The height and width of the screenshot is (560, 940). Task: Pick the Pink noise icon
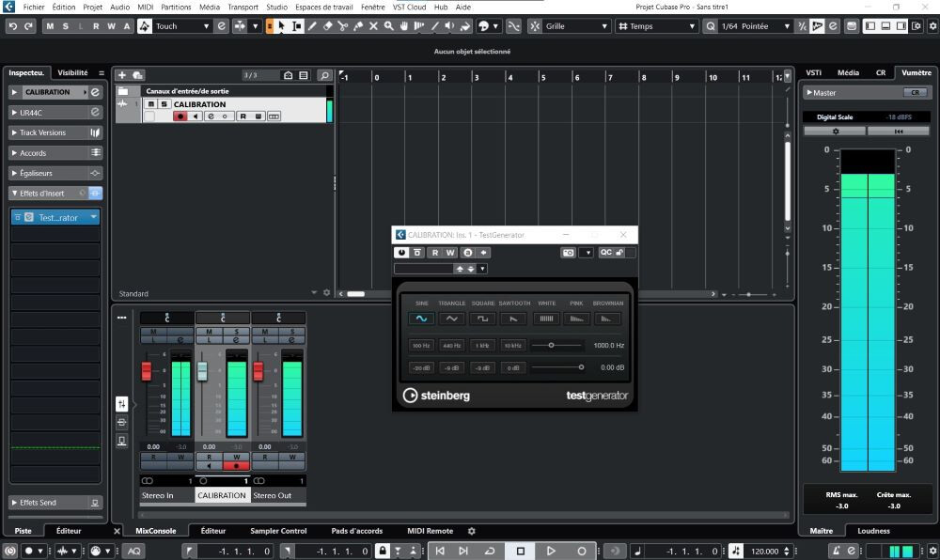pyautogui.click(x=576, y=319)
